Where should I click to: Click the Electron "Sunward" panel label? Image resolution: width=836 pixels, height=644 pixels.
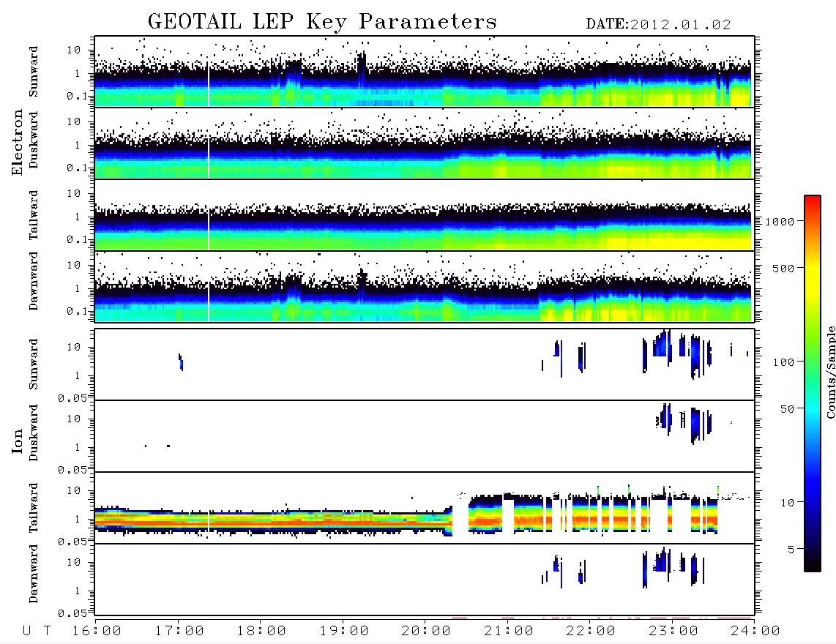[x=34, y=72]
